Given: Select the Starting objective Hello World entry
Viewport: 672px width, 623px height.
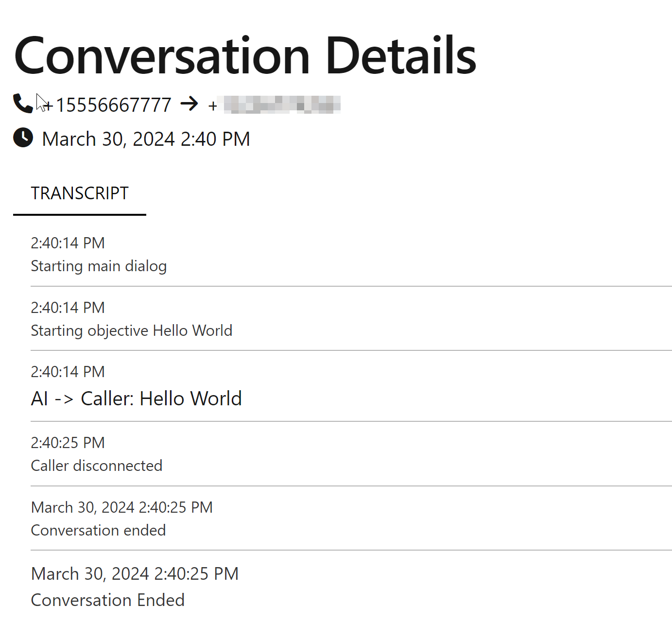Looking at the screenshot, I should tap(131, 330).
